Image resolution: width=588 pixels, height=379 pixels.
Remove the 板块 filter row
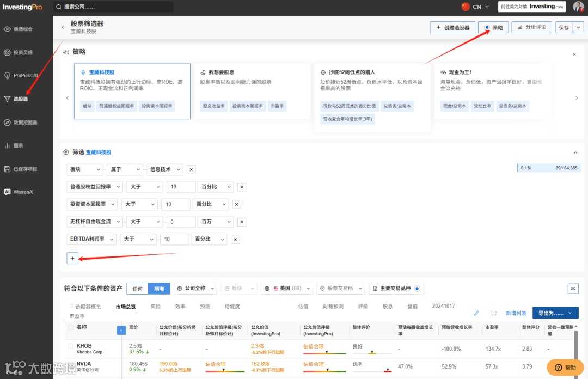[191, 169]
